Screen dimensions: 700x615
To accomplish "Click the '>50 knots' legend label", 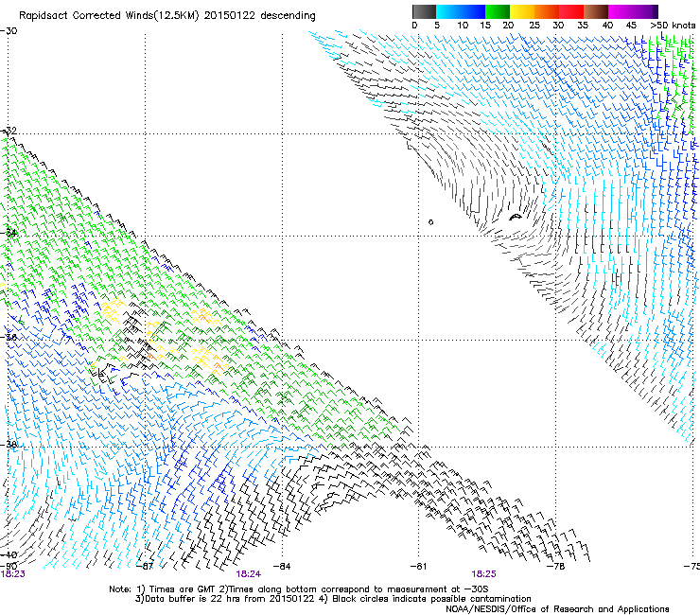I will [x=673, y=26].
